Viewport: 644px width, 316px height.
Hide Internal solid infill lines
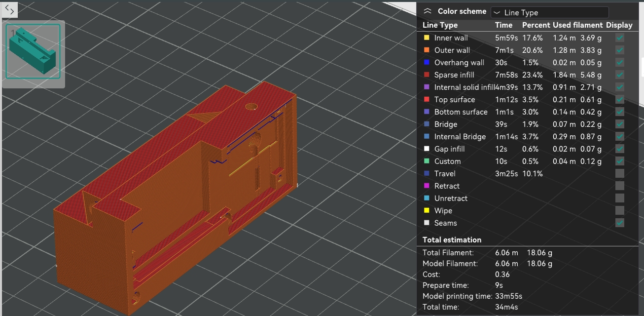coord(620,87)
